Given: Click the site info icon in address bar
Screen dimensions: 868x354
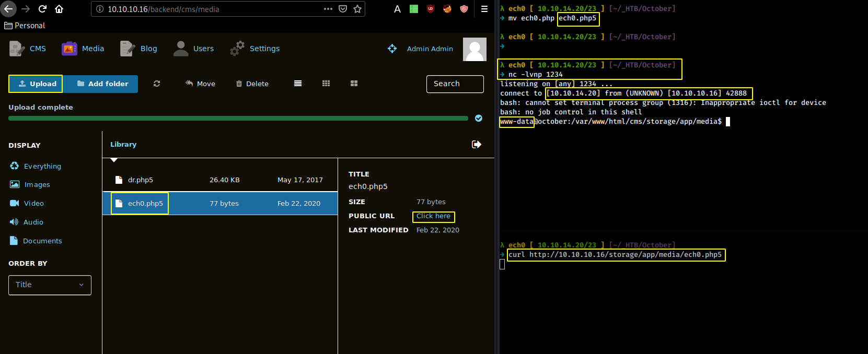Looking at the screenshot, I should (100, 9).
